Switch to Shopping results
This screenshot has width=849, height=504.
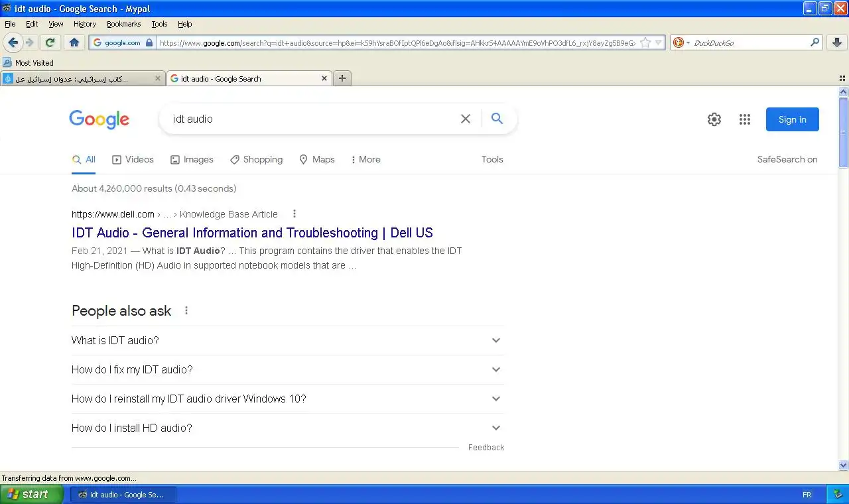256,159
